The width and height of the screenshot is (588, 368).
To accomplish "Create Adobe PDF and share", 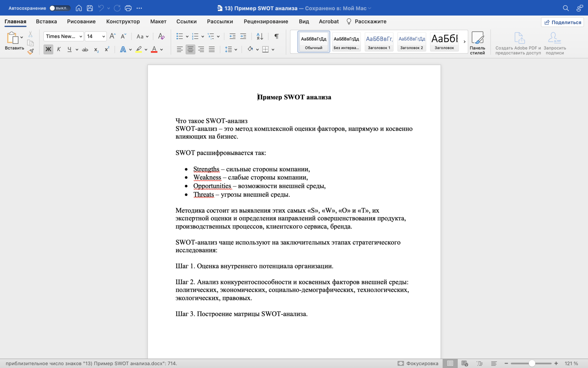I will point(518,43).
